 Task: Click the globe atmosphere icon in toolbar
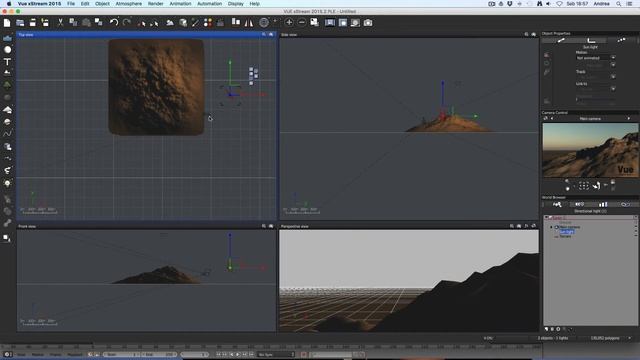click(x=264, y=23)
